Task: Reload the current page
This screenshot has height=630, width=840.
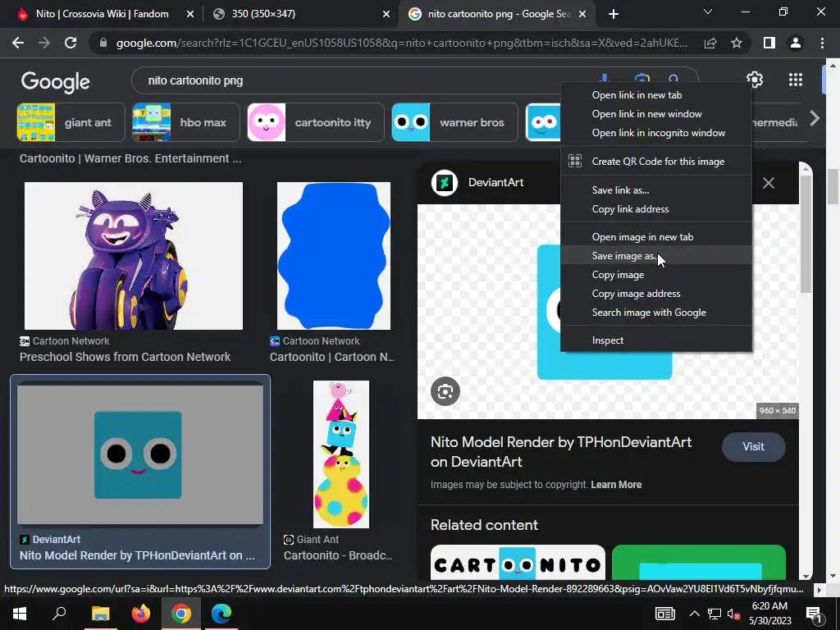Action: (x=71, y=43)
